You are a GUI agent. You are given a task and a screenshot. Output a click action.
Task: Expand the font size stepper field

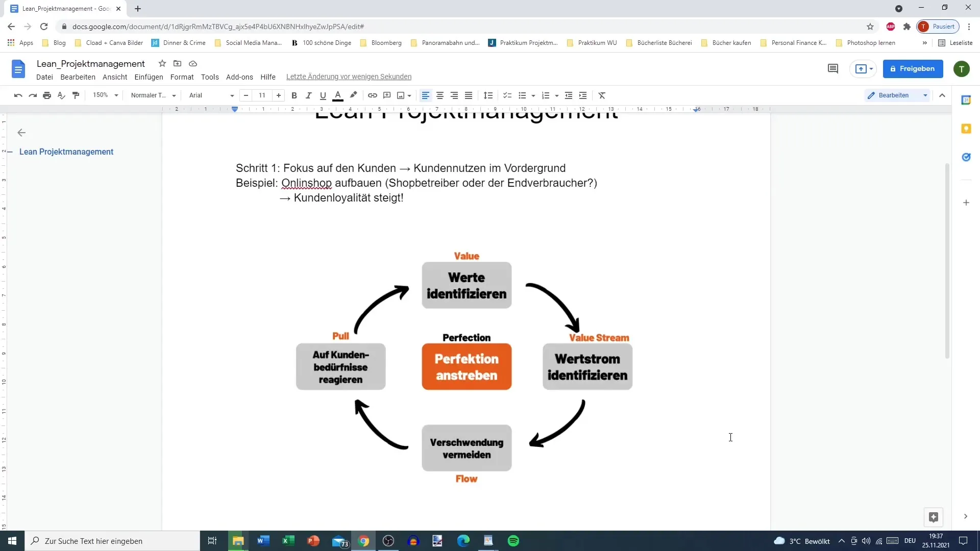click(278, 95)
